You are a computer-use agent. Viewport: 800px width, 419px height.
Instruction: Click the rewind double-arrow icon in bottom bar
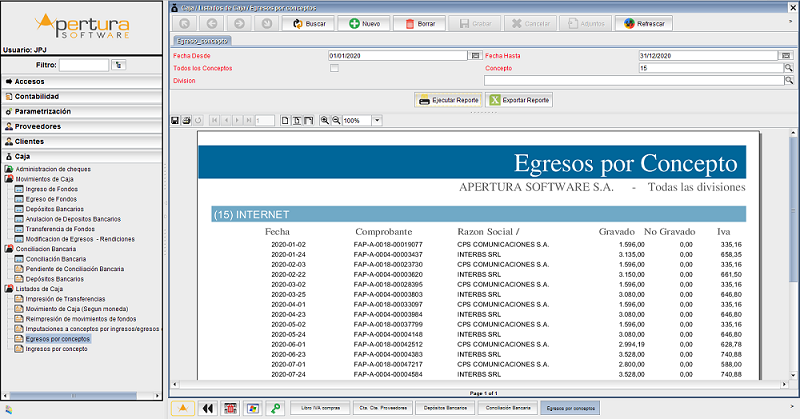tap(208, 408)
